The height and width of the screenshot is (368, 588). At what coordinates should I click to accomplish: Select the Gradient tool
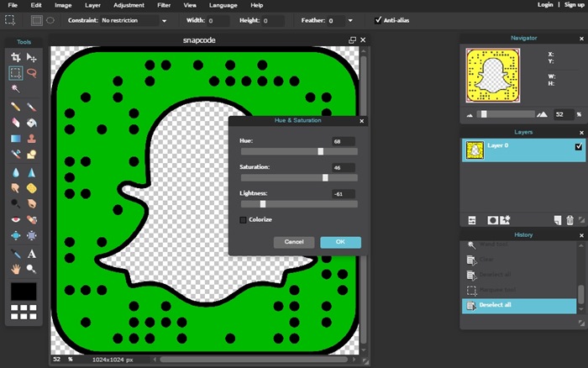pyautogui.click(x=16, y=139)
